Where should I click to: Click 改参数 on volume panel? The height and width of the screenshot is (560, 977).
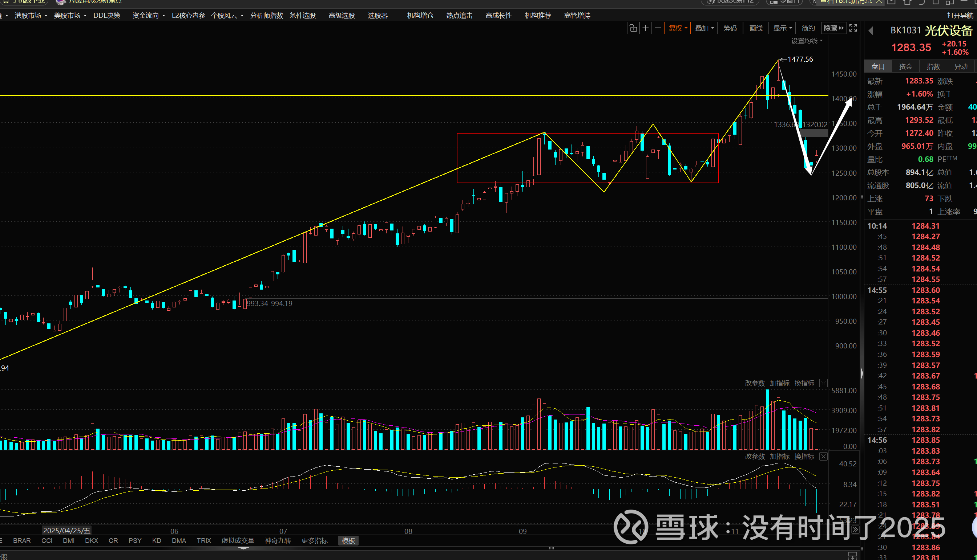pyautogui.click(x=755, y=383)
